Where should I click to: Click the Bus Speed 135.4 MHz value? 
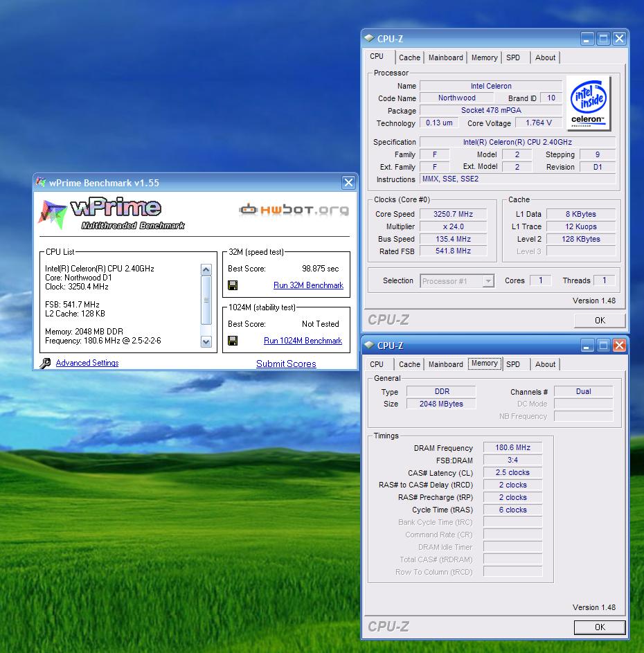pyautogui.click(x=453, y=239)
